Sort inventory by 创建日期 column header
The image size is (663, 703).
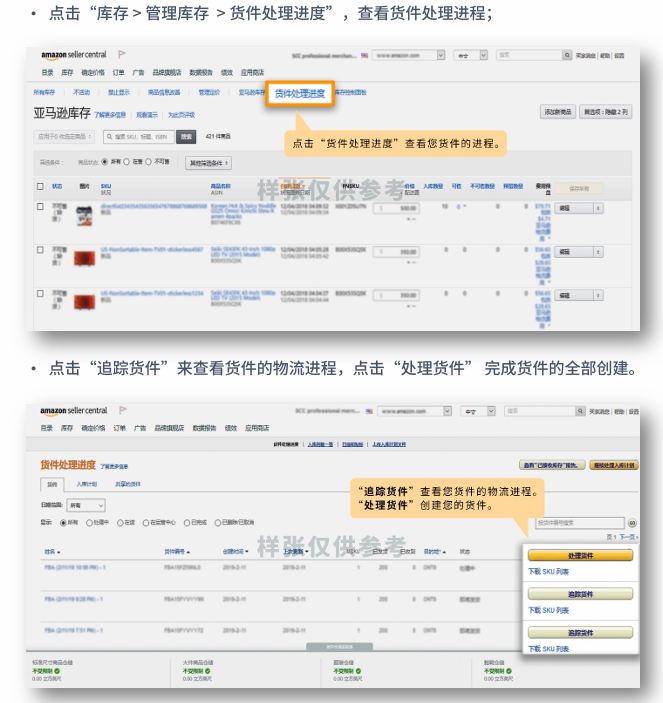click(x=293, y=185)
